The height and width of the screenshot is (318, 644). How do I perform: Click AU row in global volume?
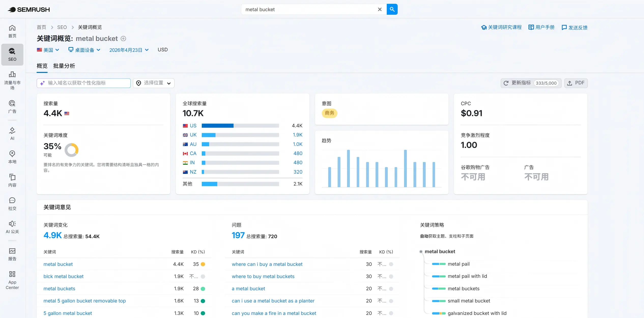[x=242, y=144]
